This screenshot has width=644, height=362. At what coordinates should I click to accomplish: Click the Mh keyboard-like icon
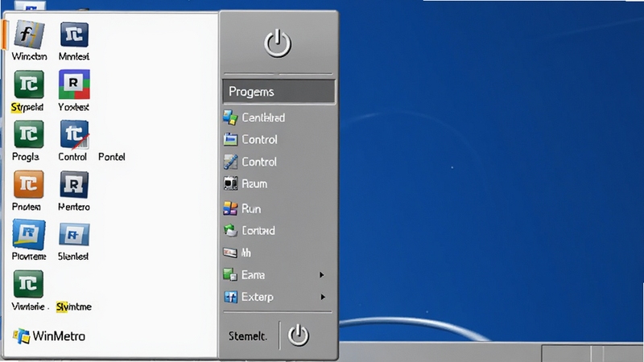click(230, 253)
